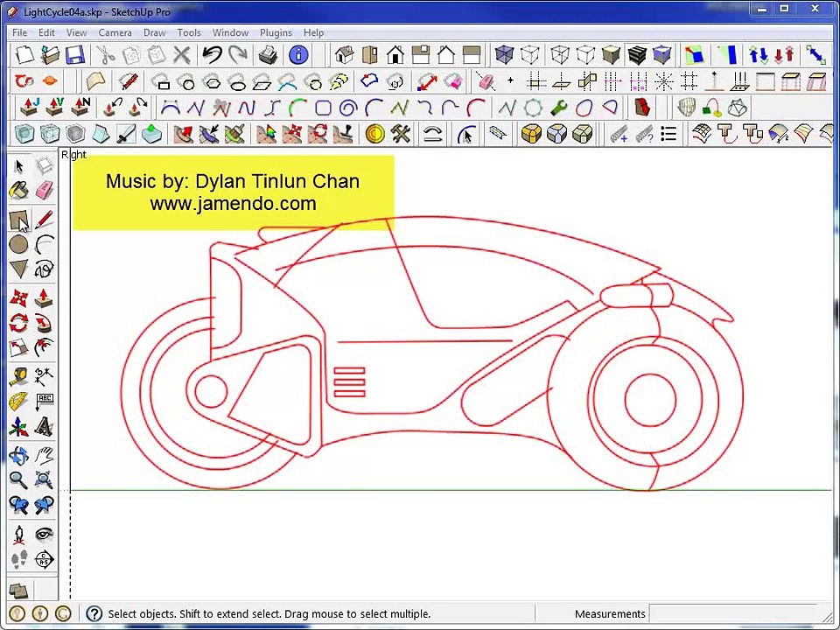Image resolution: width=840 pixels, height=630 pixels.
Task: Select Wireframe face style
Action: (x=559, y=54)
